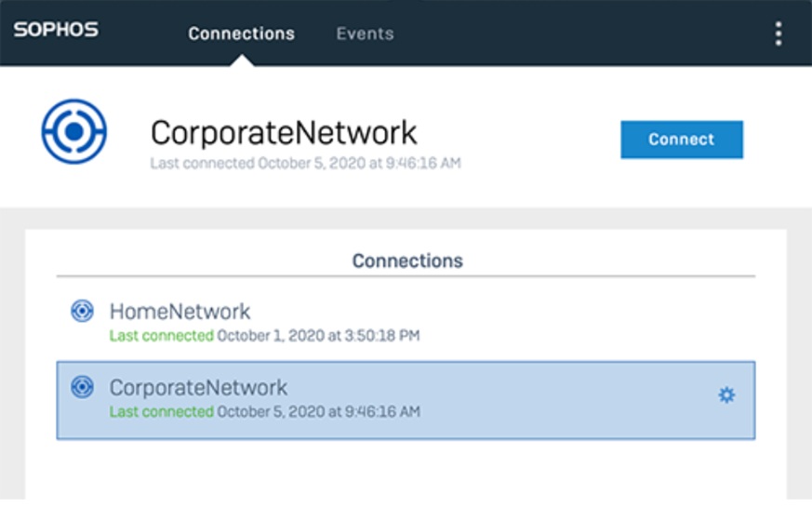Click the CorporateNetwork icon in the list

[82, 387]
